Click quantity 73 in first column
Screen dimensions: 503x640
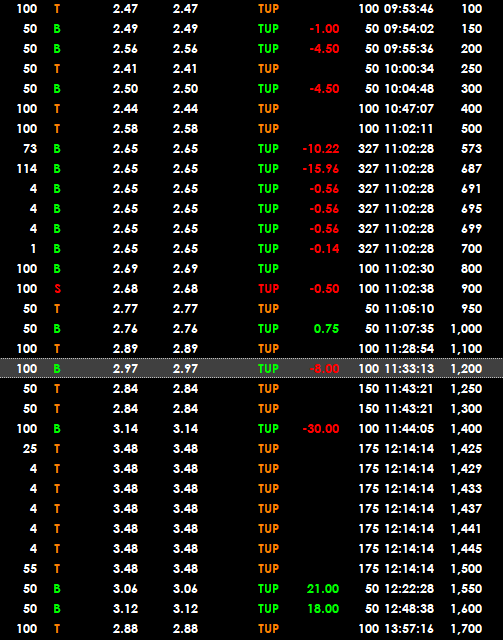pyautogui.click(x=30, y=149)
